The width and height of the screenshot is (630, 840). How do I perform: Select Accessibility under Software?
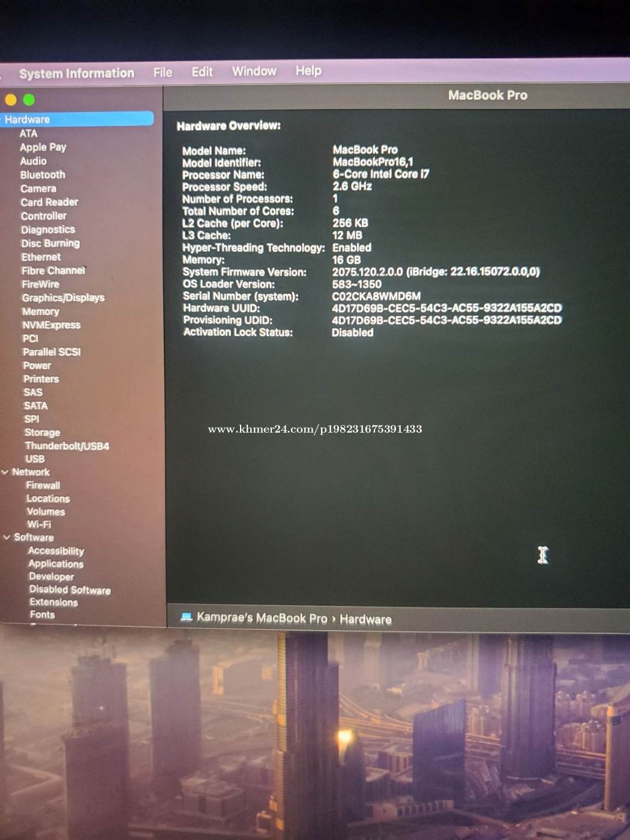[56, 551]
